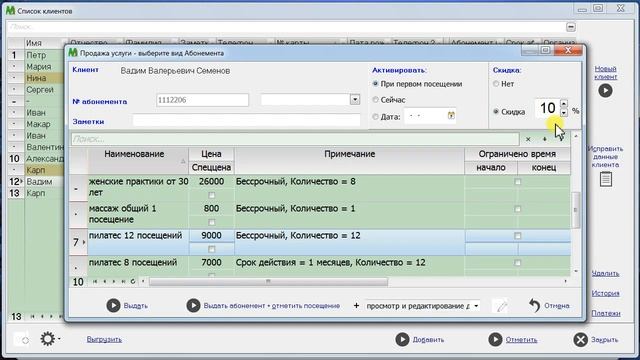Select the Сейчас activation option

coord(376,100)
